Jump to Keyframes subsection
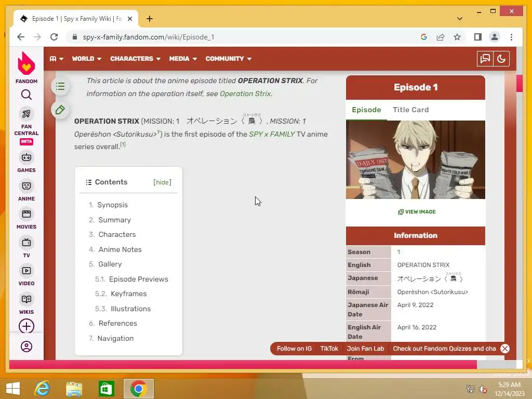Screen dimensions: 532x399 coord(129,294)
